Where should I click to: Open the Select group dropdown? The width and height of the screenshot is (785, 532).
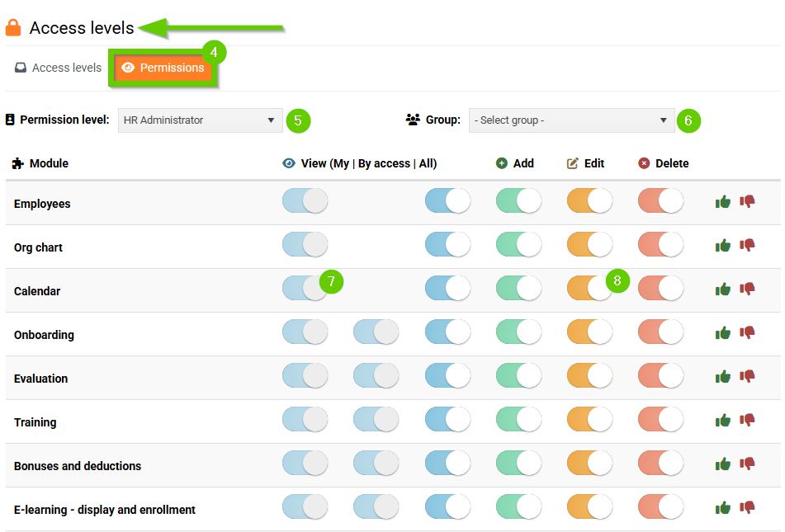[x=571, y=120]
